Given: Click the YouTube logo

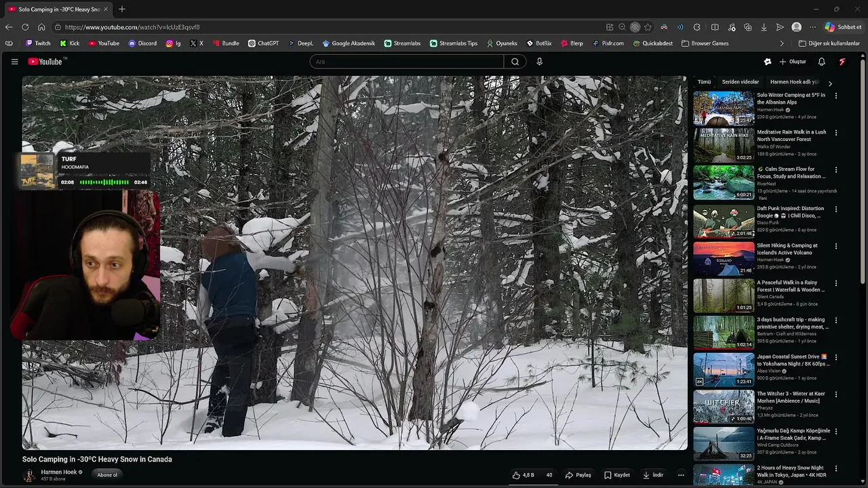Looking at the screenshot, I should 46,62.
